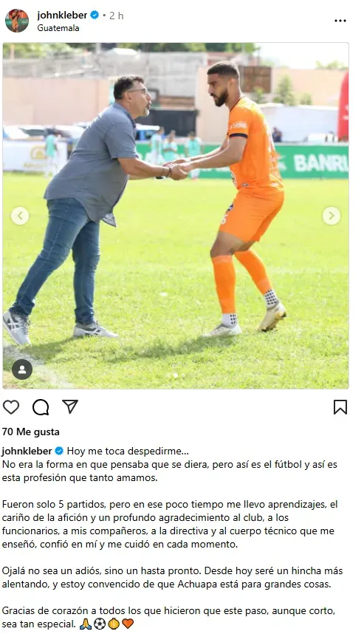Open johnkleber's profile picture avatar
Screen dimensions: 364x634
(17, 21)
